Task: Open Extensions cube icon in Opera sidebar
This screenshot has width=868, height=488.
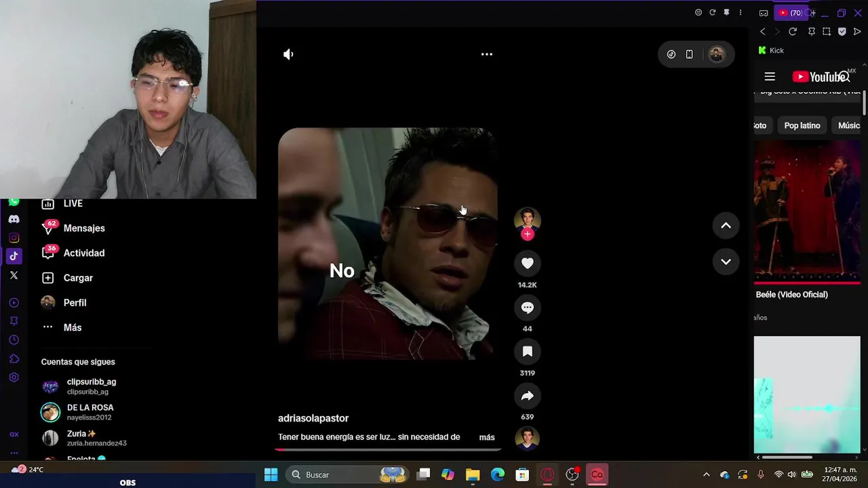Action: click(x=14, y=359)
